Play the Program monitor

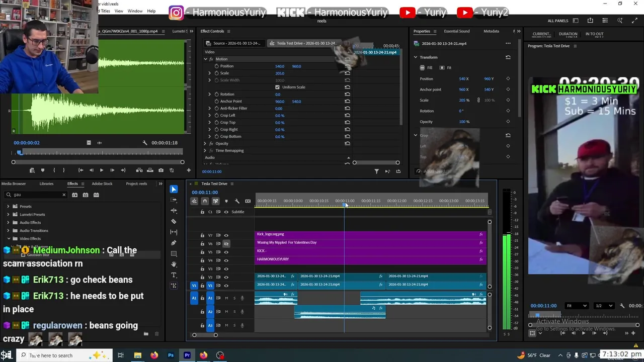point(583,333)
